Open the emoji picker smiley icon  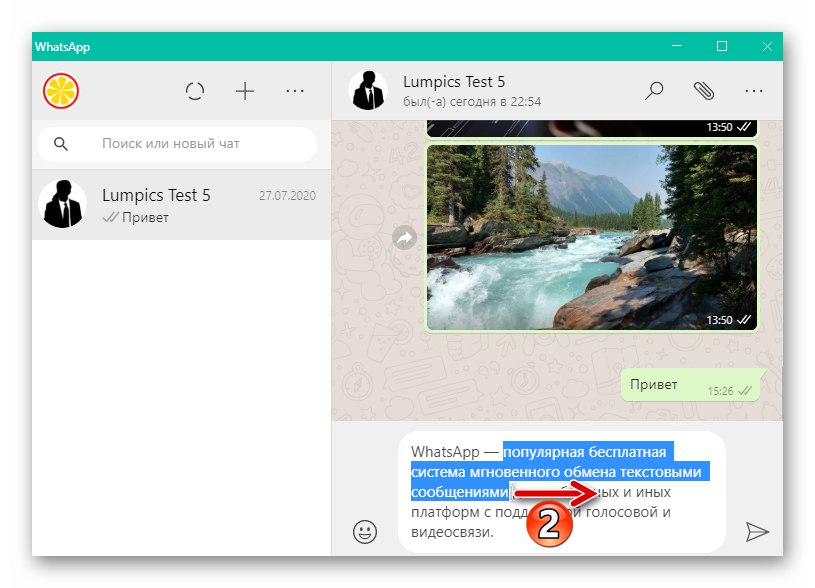(365, 532)
